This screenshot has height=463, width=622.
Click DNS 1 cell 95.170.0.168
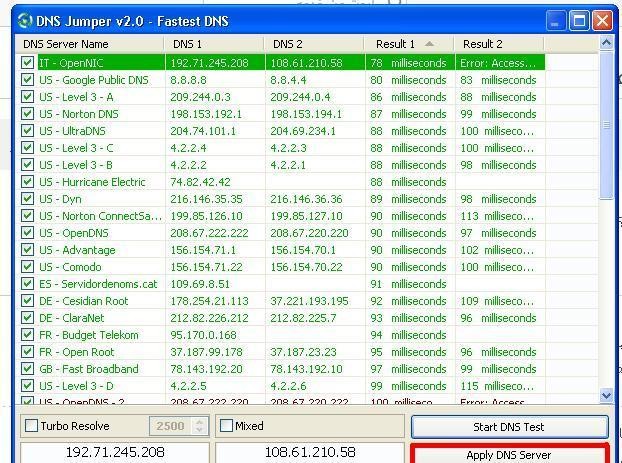203,335
